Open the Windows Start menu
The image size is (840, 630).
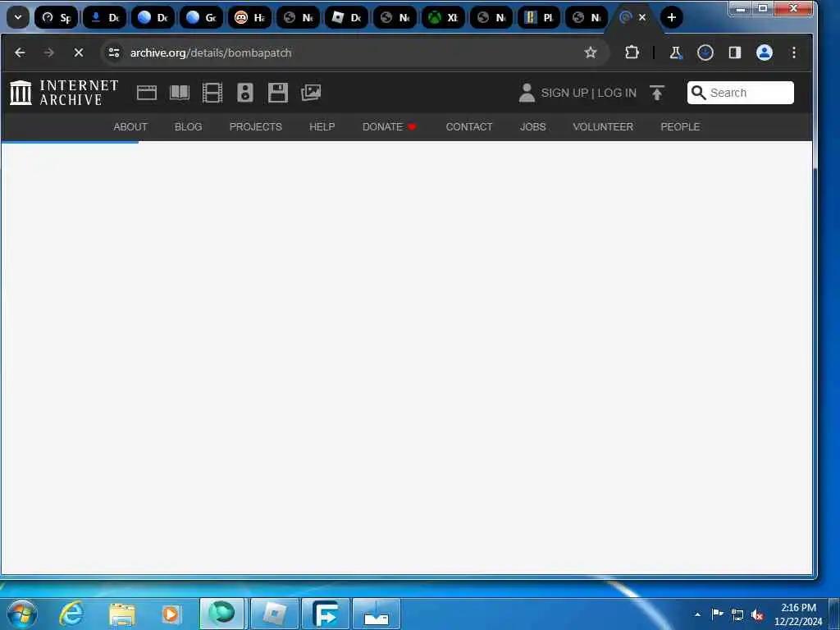[22, 614]
